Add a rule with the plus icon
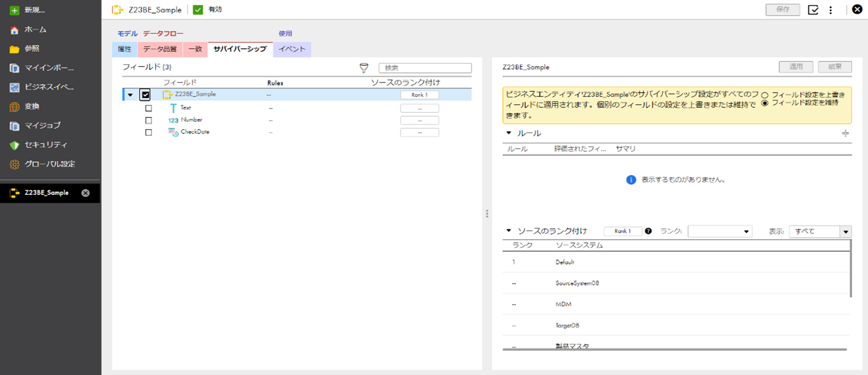The width and height of the screenshot is (868, 375). coord(845,133)
